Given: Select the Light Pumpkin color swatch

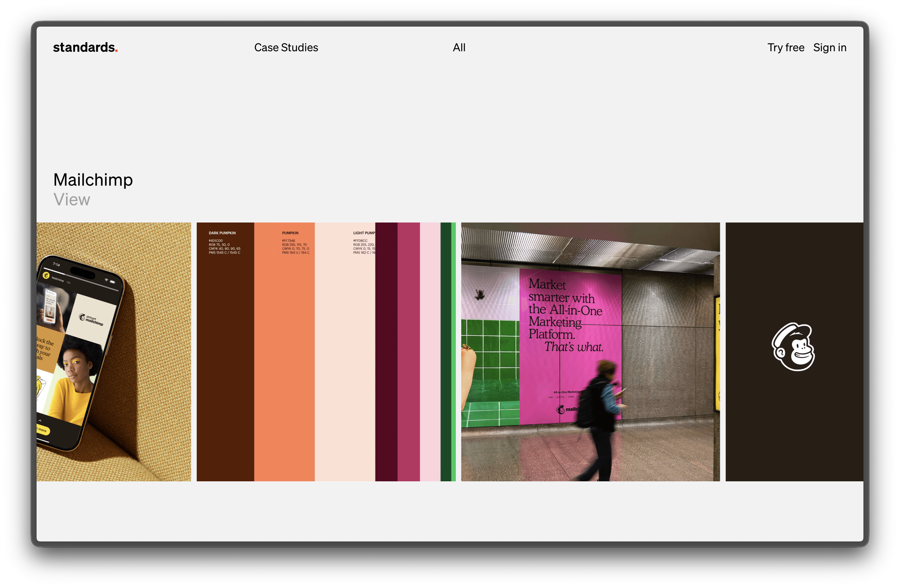Looking at the screenshot, I should coord(345,352).
